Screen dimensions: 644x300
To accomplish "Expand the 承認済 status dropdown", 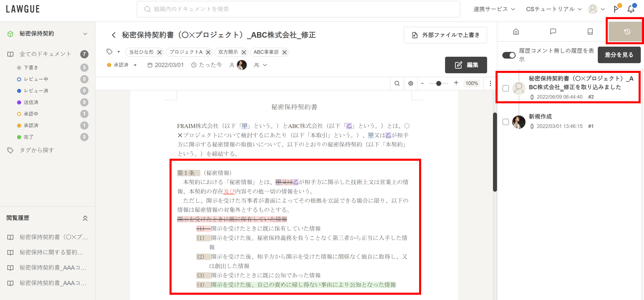I will pyautogui.click(x=135, y=65).
